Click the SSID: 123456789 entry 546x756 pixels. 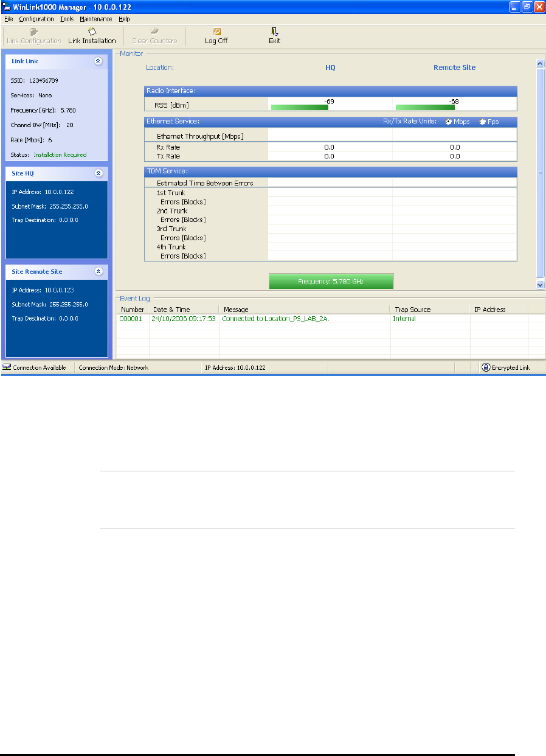coord(34,80)
